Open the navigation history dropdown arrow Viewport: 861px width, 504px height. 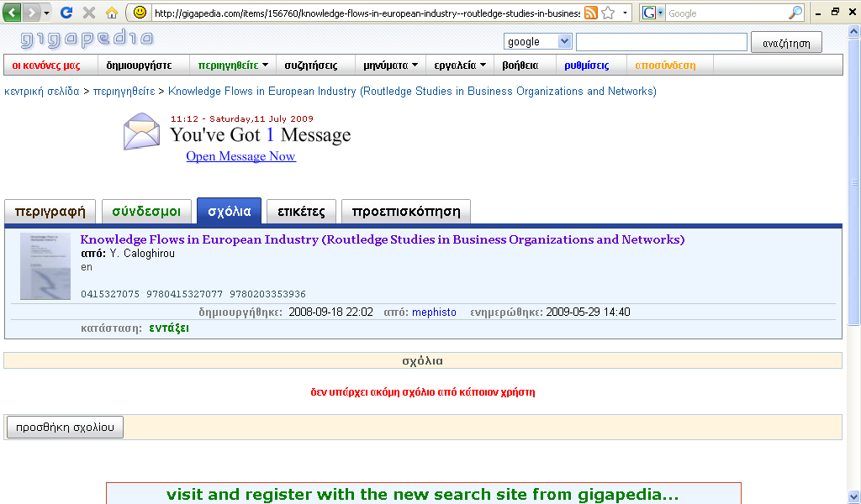tap(47, 13)
